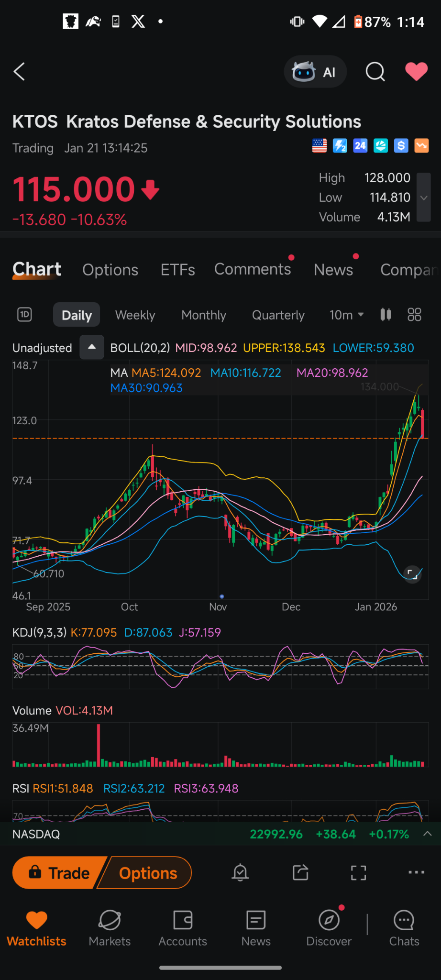Tap the NASDAQ index ticker bar

220,834
